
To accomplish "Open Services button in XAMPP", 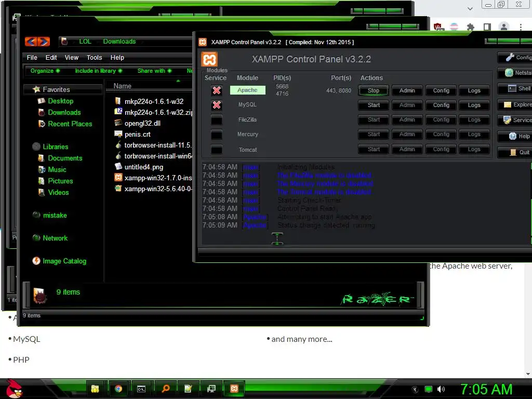I will point(515,120).
